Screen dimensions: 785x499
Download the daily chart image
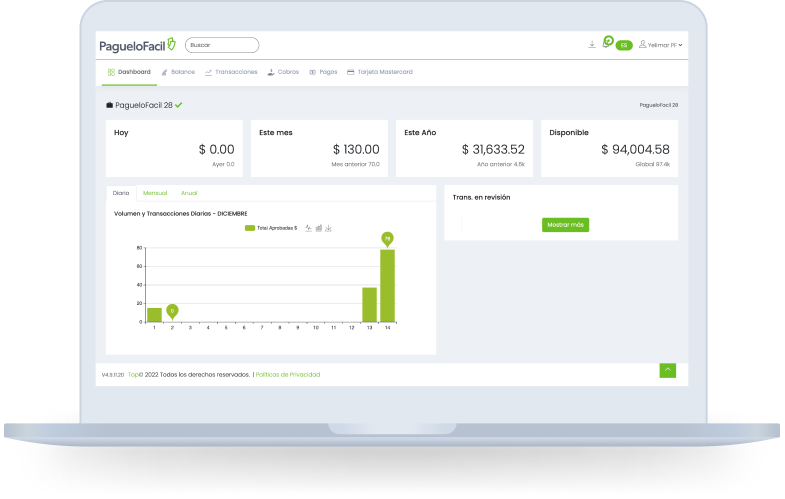(x=329, y=228)
